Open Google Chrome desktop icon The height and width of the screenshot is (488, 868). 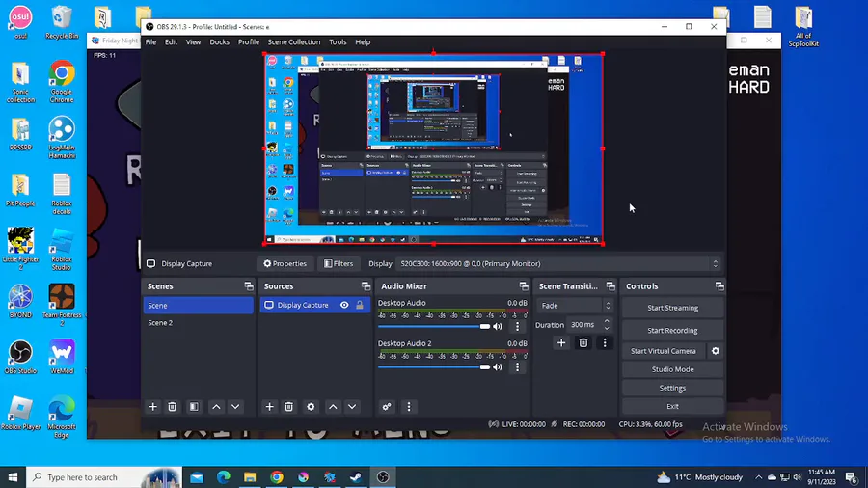tap(62, 81)
